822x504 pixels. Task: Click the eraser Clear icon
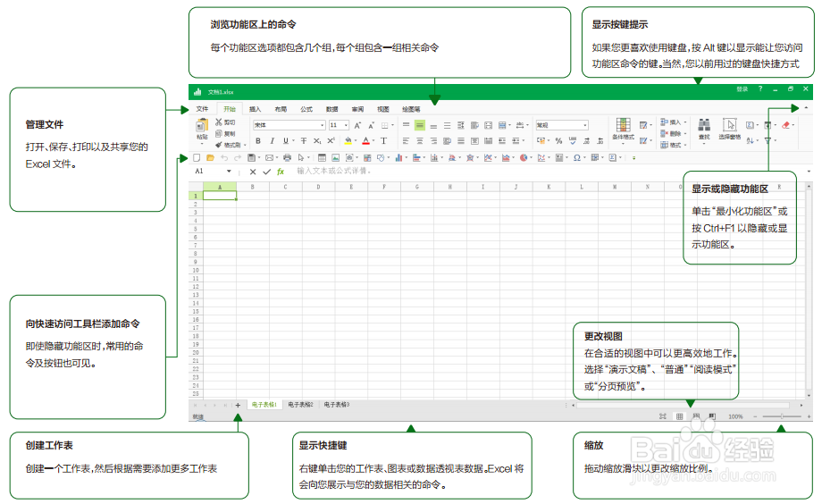click(x=785, y=125)
